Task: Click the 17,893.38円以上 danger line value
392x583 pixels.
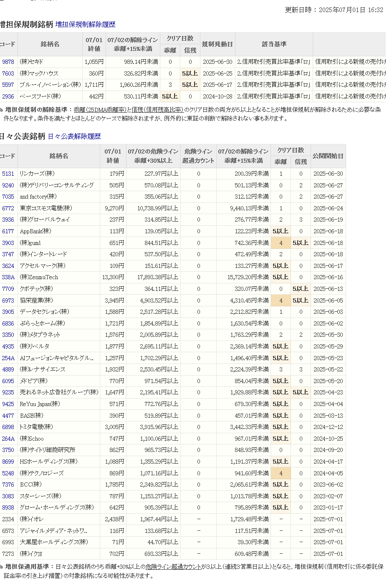Action: pos(158,277)
